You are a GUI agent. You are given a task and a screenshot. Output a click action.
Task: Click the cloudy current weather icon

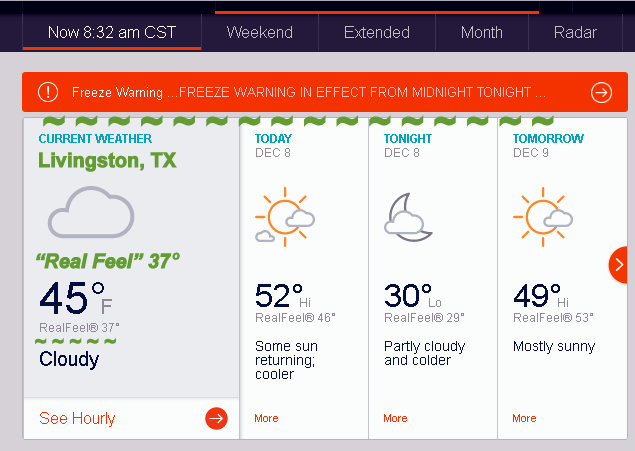tap(90, 212)
